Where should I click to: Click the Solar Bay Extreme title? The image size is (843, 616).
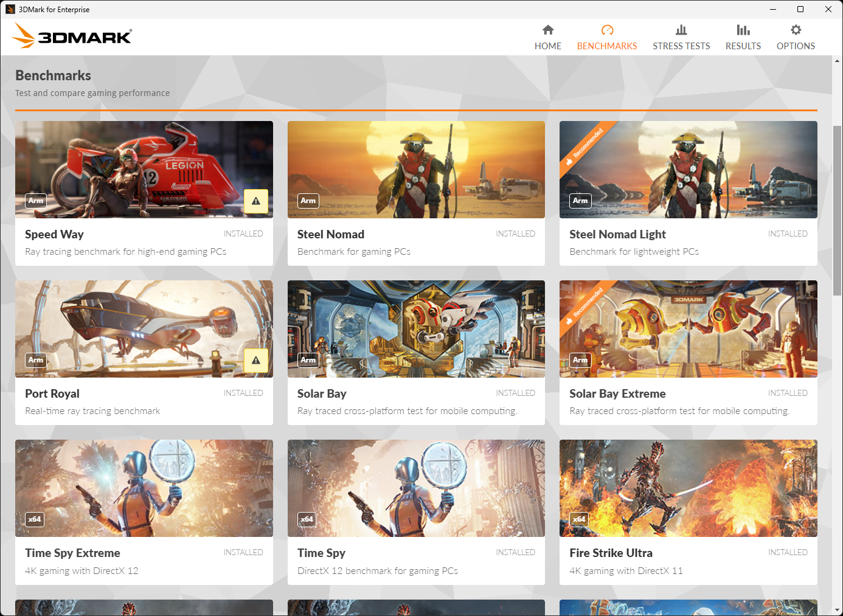[x=617, y=394]
